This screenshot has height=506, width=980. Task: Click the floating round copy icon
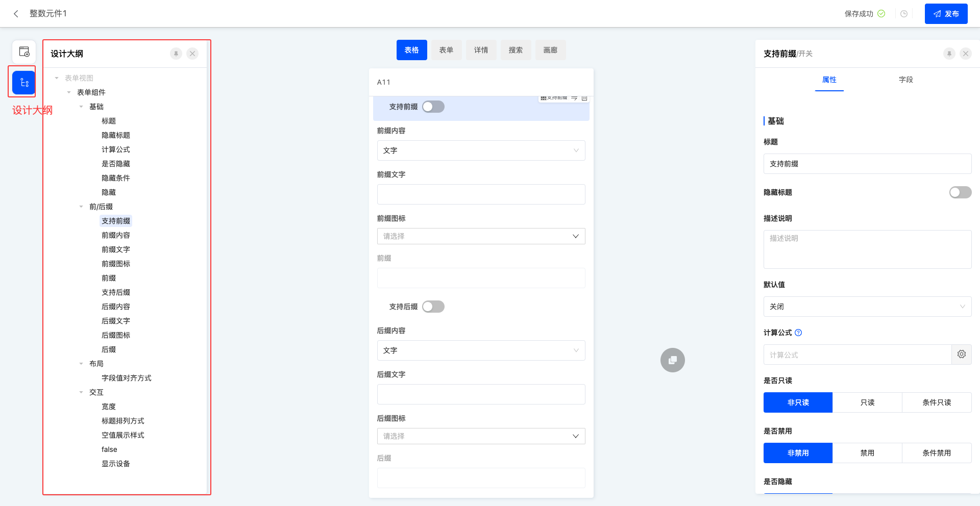point(672,360)
